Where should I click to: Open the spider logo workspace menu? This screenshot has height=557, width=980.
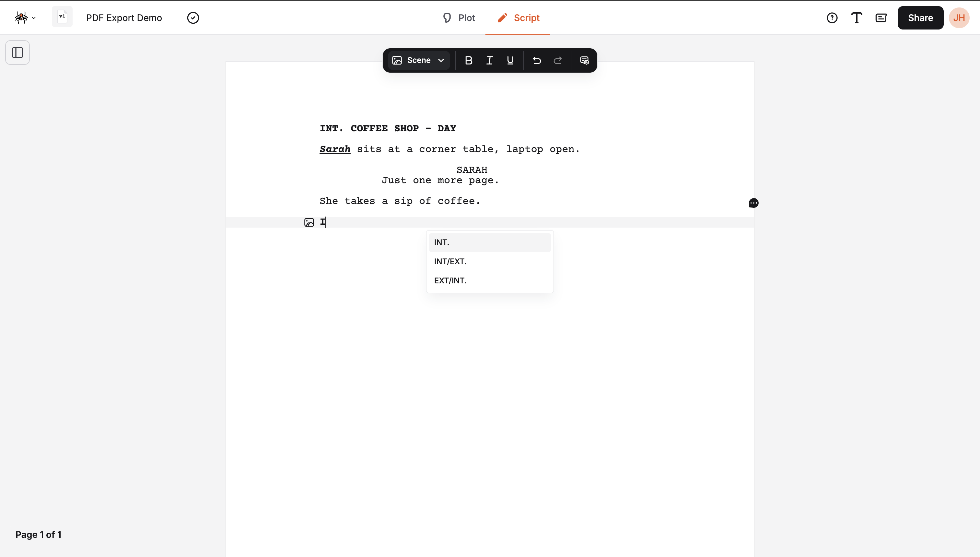25,18
